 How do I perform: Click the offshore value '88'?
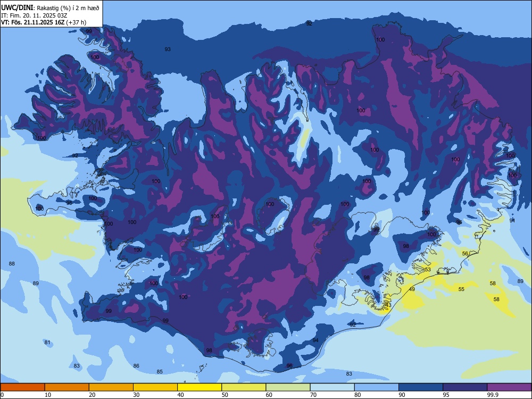(x=12, y=264)
